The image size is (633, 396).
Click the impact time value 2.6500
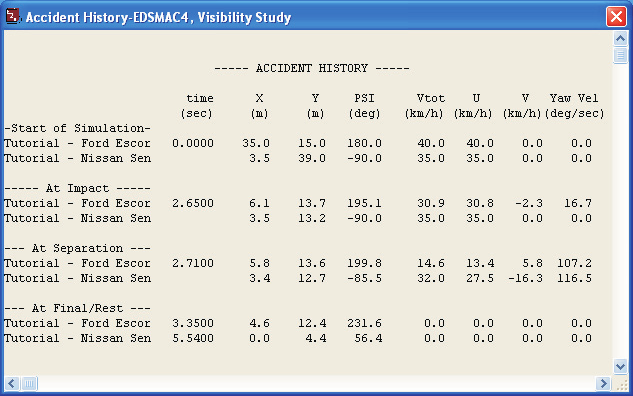193,203
